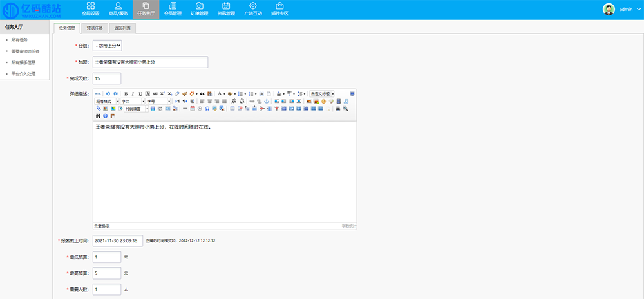The height and width of the screenshot is (299, 644).
Task: Open the 全局设置 top navigation item
Action: click(91, 9)
